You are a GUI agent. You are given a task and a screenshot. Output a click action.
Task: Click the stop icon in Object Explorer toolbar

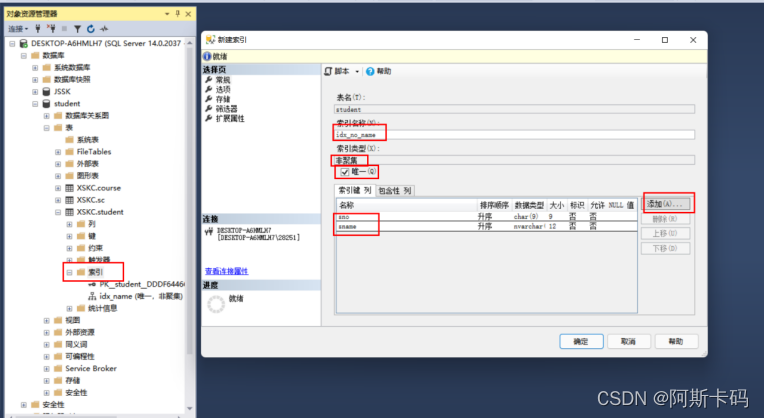tap(64, 29)
